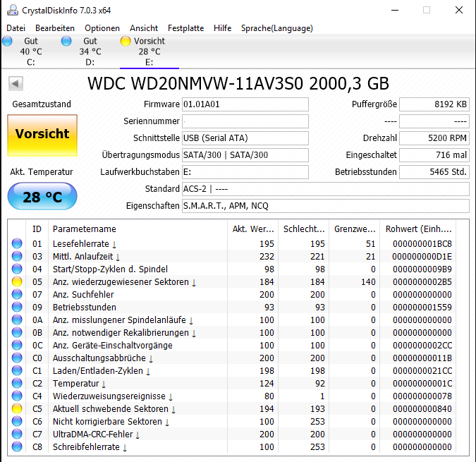Image resolution: width=476 pixels, height=462 pixels.
Task: Click the status orb of row 07 Anz. Suchfehler
Action: pos(17,294)
